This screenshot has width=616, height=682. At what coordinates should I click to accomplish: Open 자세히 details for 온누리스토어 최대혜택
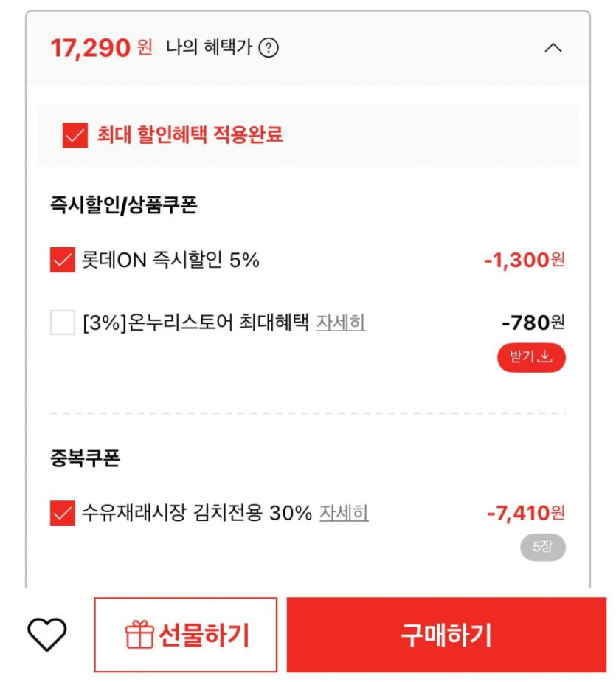(x=341, y=323)
